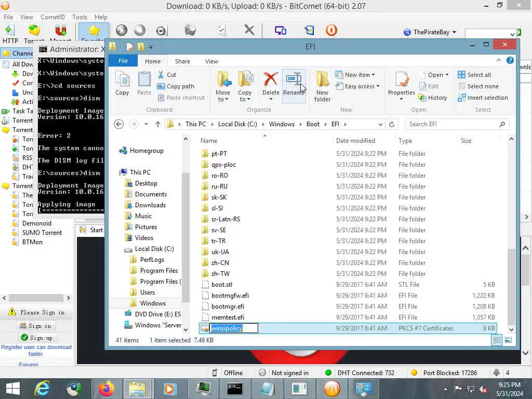Sort files by Date modified column
Viewport: 532px width, 399px height.
355,140
